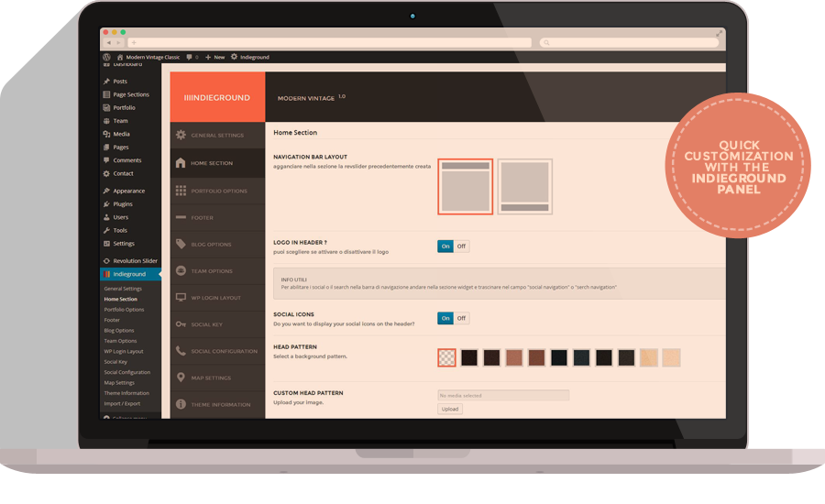Click the browser search field
825x504 pixels.
click(x=629, y=43)
